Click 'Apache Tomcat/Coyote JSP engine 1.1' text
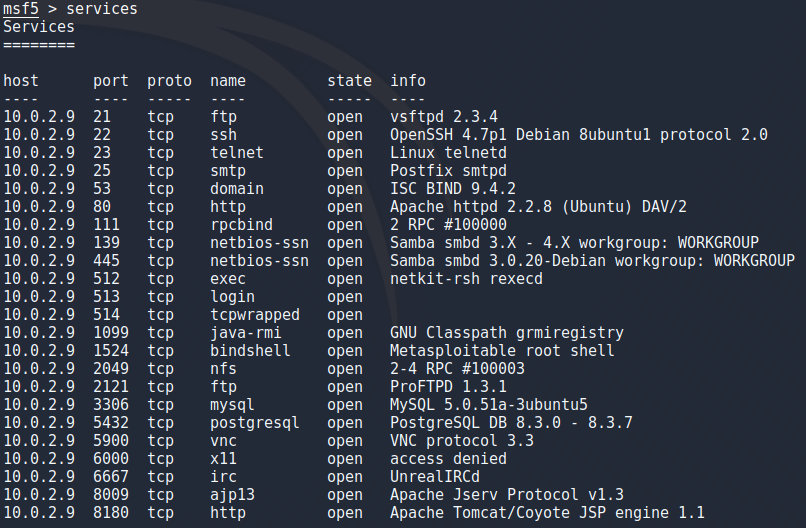 tap(547, 513)
